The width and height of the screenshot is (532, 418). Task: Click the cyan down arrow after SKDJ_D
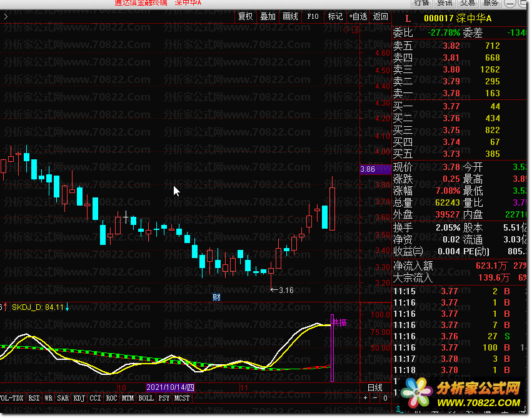coord(67,307)
